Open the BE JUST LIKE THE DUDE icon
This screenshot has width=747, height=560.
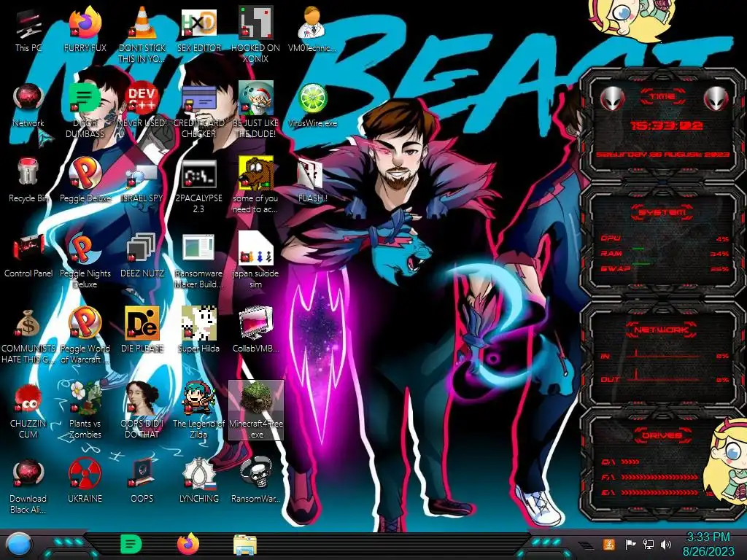click(x=255, y=111)
